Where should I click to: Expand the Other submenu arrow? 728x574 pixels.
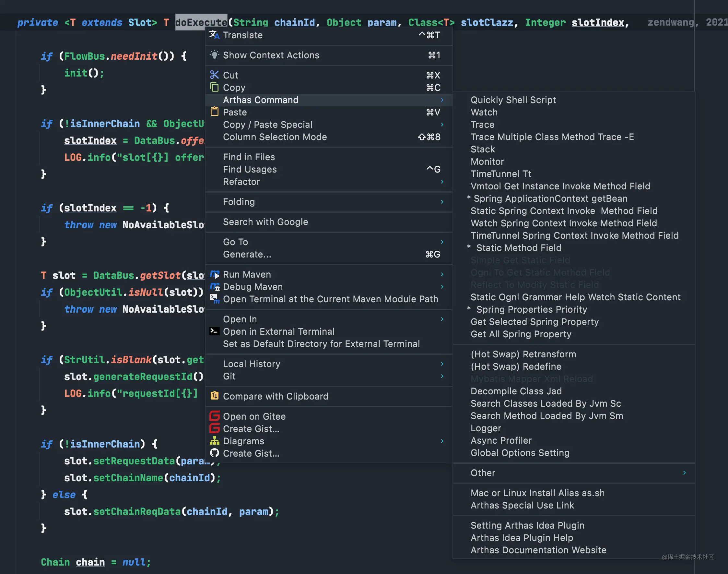684,473
